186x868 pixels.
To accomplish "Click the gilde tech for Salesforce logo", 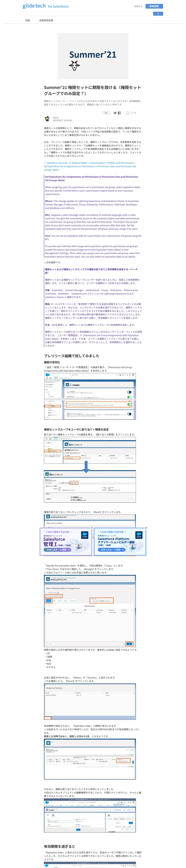I will point(46,6).
